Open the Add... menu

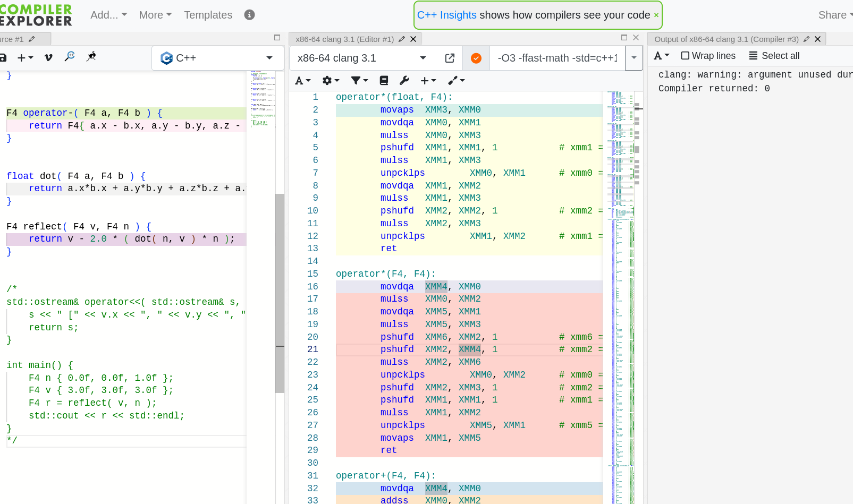(x=108, y=15)
